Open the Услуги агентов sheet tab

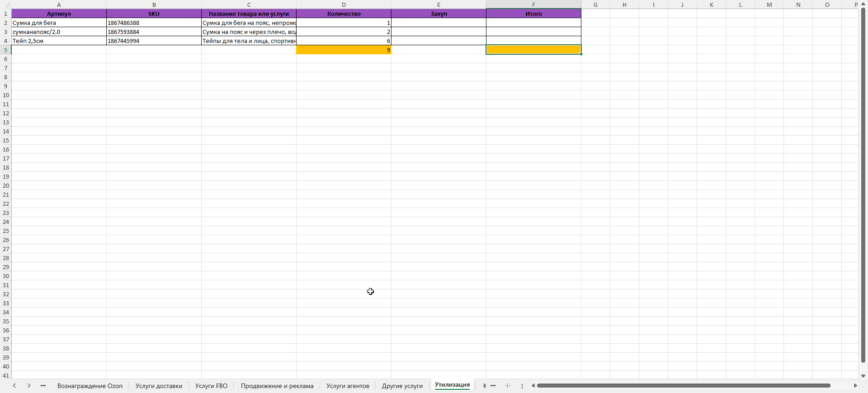click(x=348, y=386)
